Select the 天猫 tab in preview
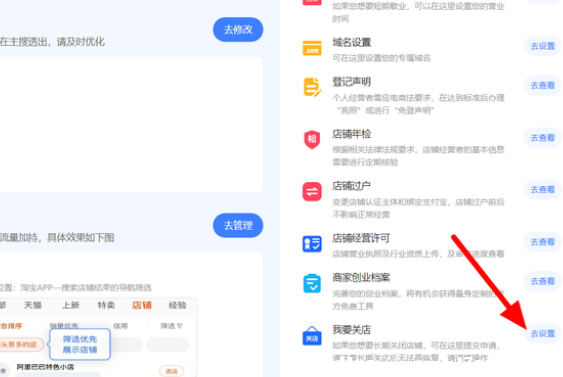Image resolution: width=563 pixels, height=377 pixels. 33,305
